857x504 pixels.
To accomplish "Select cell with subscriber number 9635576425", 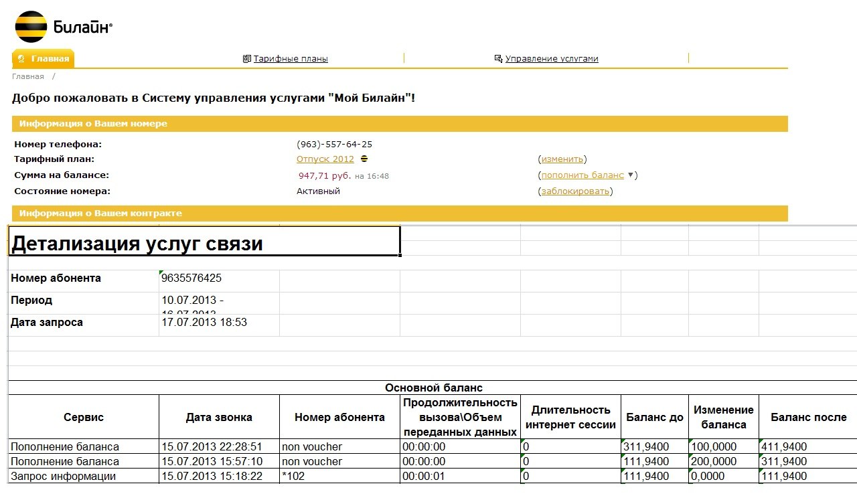I will 219,281.
